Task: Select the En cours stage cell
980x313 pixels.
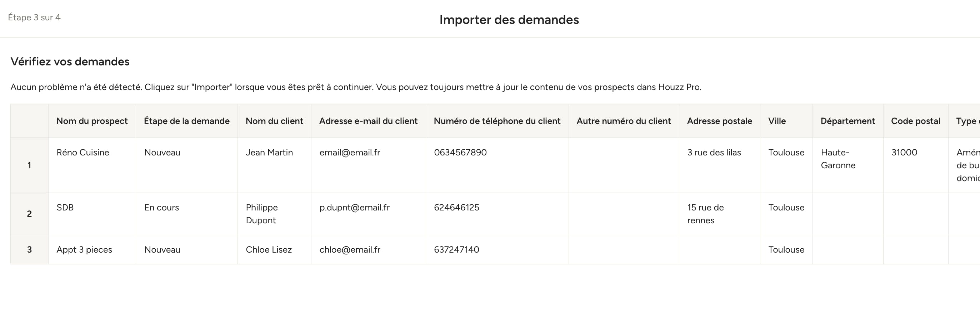Action: tap(187, 214)
